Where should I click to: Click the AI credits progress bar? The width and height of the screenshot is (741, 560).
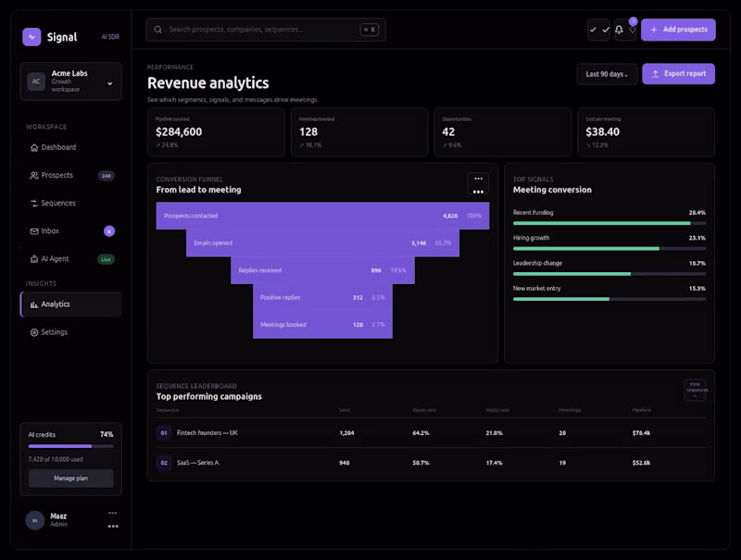(x=71, y=446)
